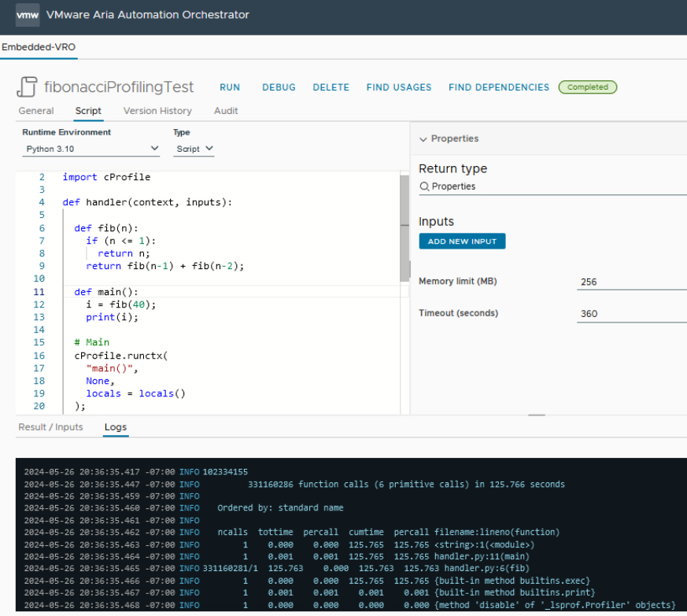Select the Embedded-VRO tab
This screenshot has height=616, width=687.
pyautogui.click(x=39, y=47)
